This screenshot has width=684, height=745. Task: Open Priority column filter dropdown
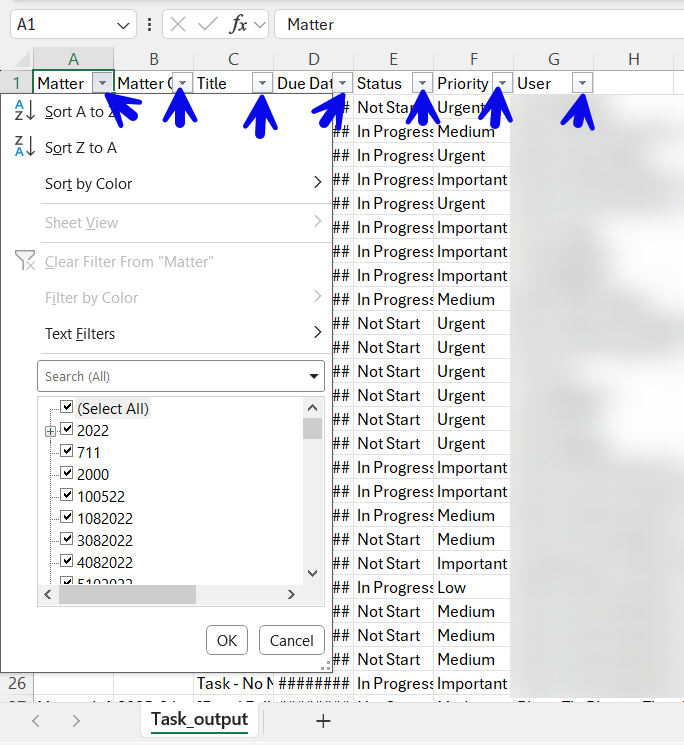coord(502,83)
